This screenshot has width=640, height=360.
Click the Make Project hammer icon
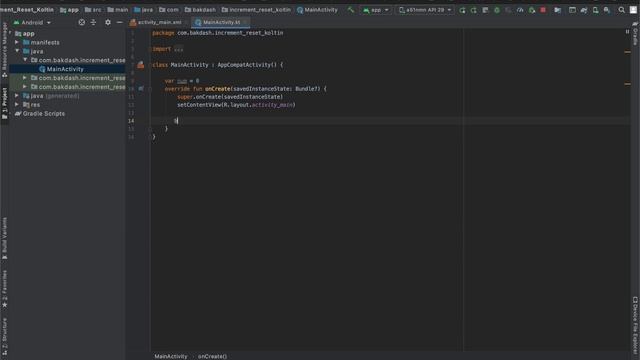[351, 10]
